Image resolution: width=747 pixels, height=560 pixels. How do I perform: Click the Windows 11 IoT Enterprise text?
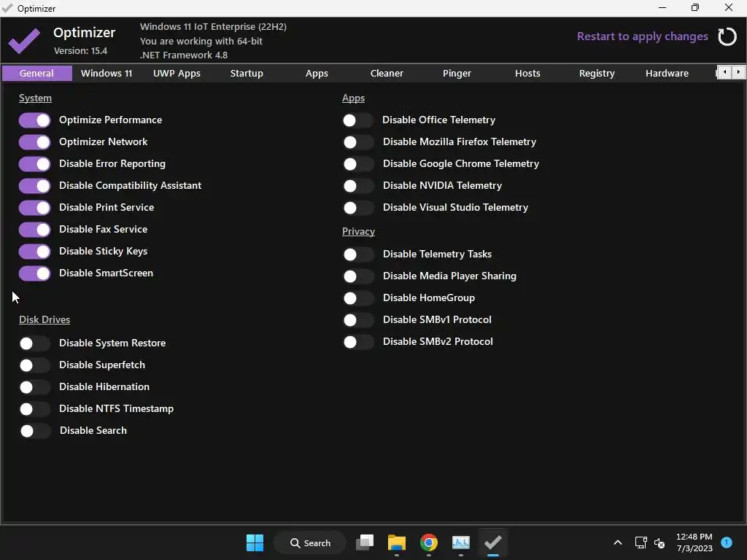tap(214, 27)
